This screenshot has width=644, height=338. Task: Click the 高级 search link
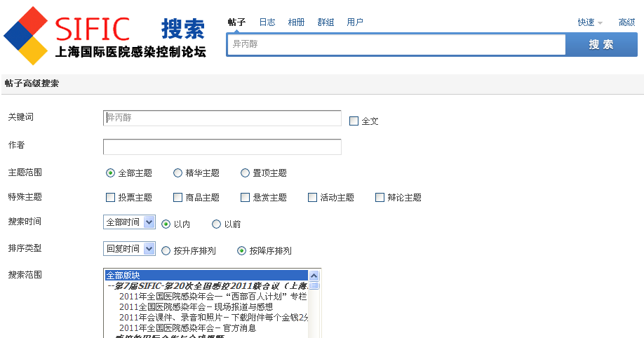[x=626, y=22]
